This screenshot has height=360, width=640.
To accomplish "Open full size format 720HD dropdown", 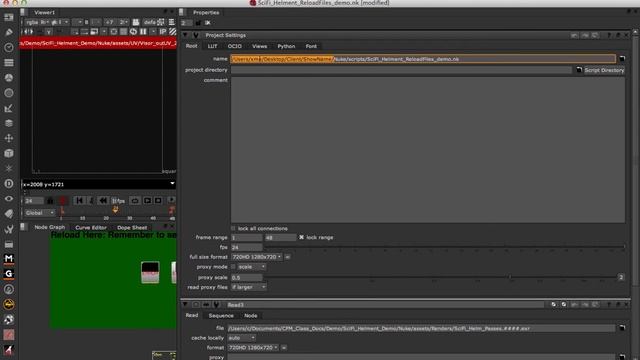I will click(x=257, y=257).
